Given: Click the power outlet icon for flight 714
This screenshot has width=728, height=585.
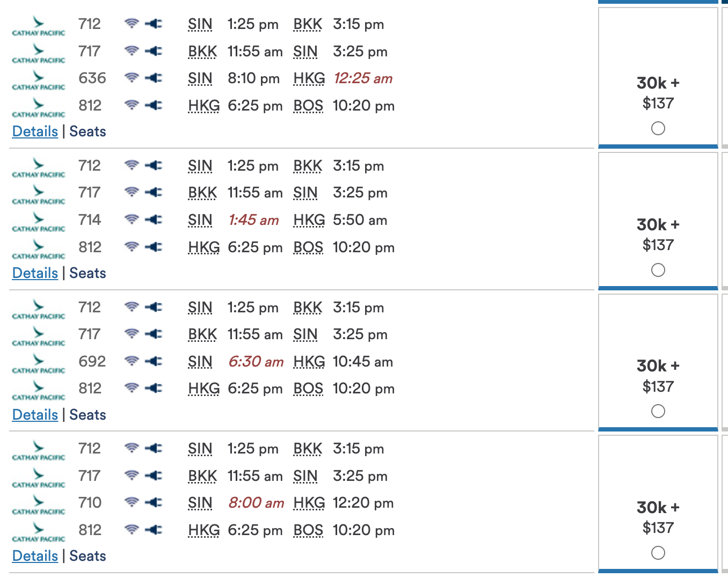Looking at the screenshot, I should tap(154, 220).
